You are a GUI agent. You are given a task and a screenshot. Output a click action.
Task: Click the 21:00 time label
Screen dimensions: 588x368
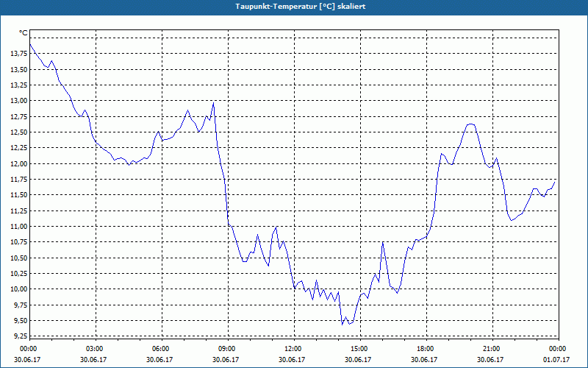point(492,348)
